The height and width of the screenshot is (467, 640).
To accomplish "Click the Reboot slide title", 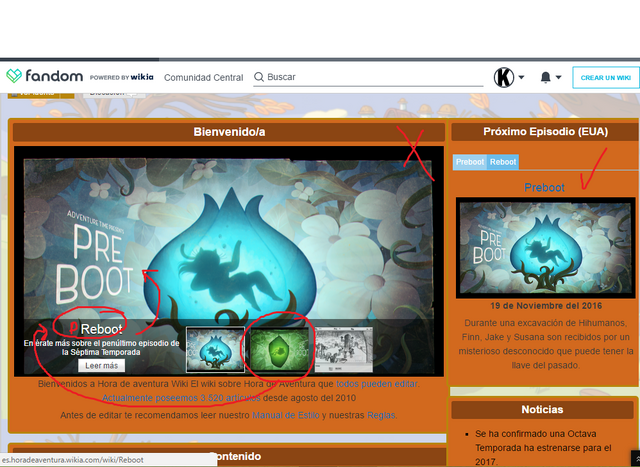I will (x=102, y=329).
